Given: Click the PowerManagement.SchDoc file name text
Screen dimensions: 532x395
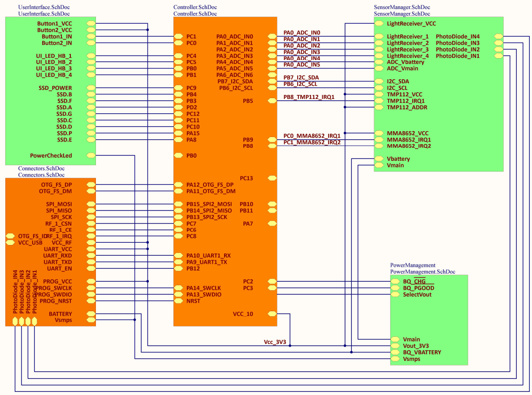Looking at the screenshot, I should [422, 271].
